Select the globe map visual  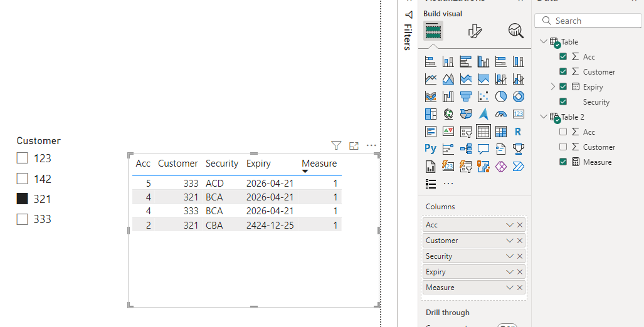pos(448,113)
